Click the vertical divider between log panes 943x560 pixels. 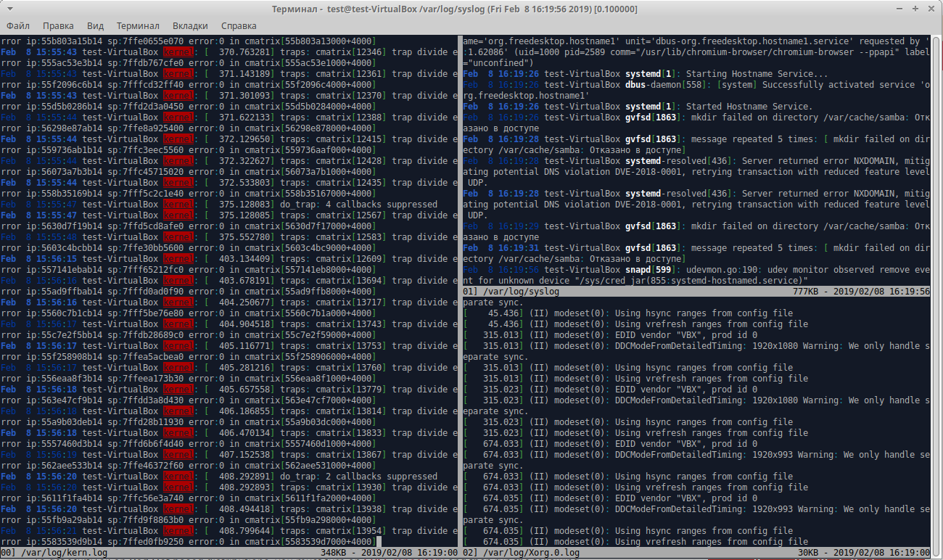(460, 290)
